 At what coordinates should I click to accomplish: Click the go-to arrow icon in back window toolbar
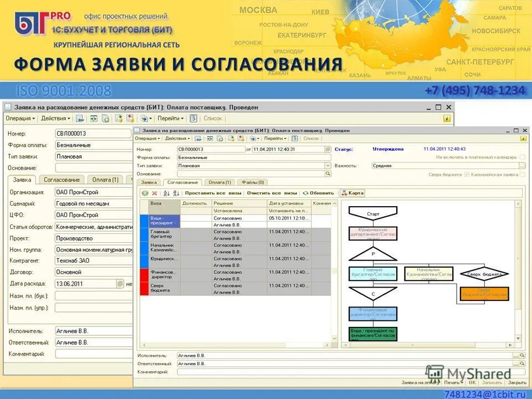coord(145,119)
